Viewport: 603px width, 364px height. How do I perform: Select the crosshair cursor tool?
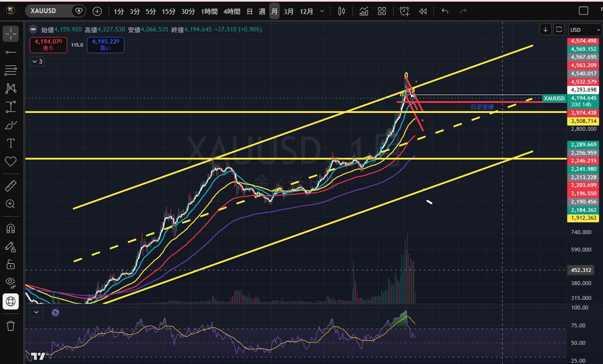[10, 34]
